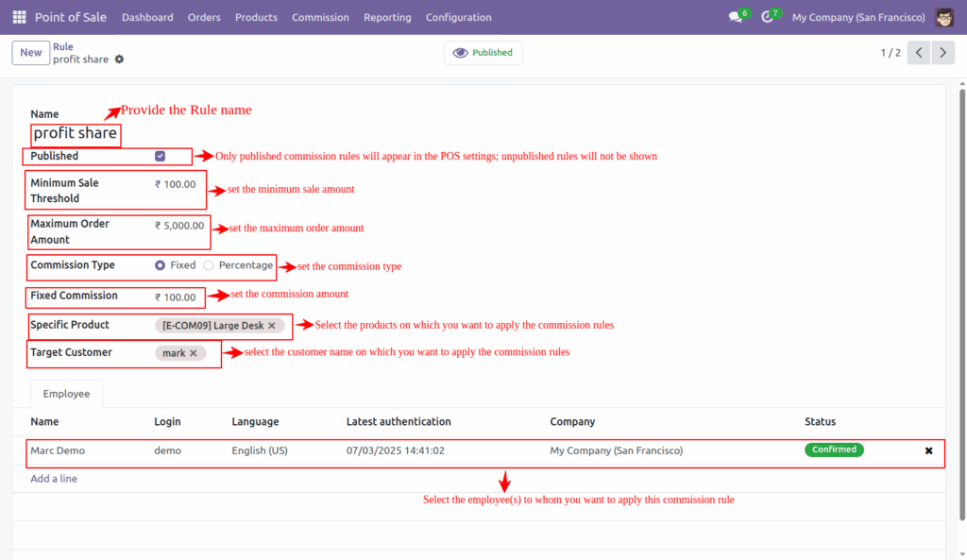Click the Confirmed status badge for Marc Demo
The image size is (967, 560).
[834, 450]
